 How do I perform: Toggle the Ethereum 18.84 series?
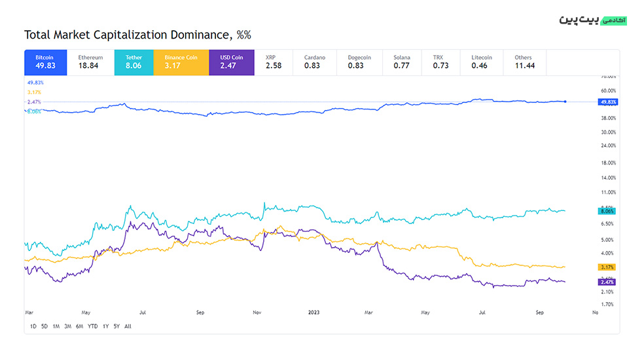(x=90, y=62)
